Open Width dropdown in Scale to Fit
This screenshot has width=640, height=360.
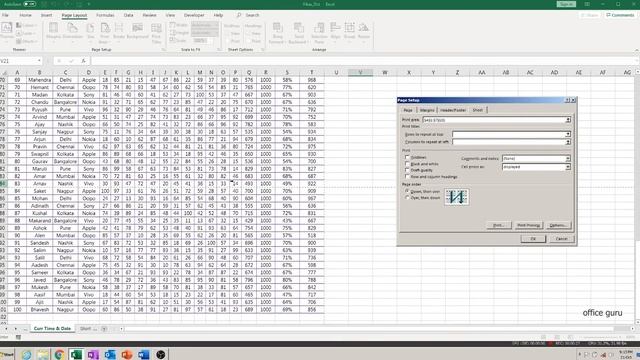point(204,25)
